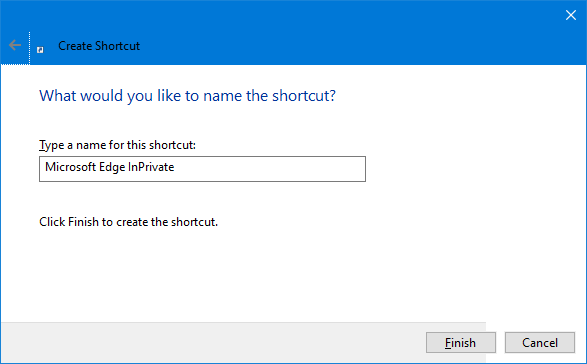Click the "Click Finish to create the shortcut." text

[x=128, y=222]
